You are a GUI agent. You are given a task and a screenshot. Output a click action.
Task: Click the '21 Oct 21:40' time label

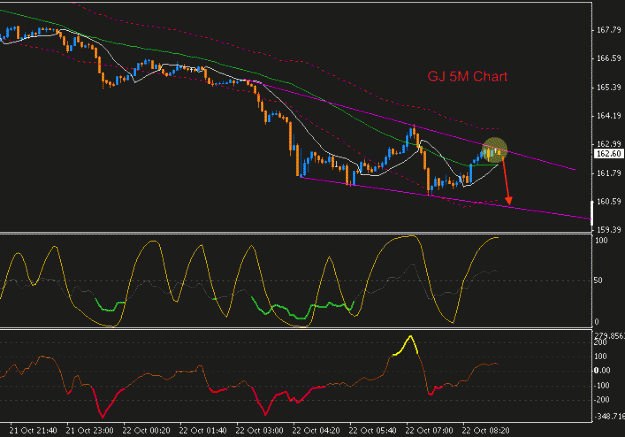click(x=33, y=431)
